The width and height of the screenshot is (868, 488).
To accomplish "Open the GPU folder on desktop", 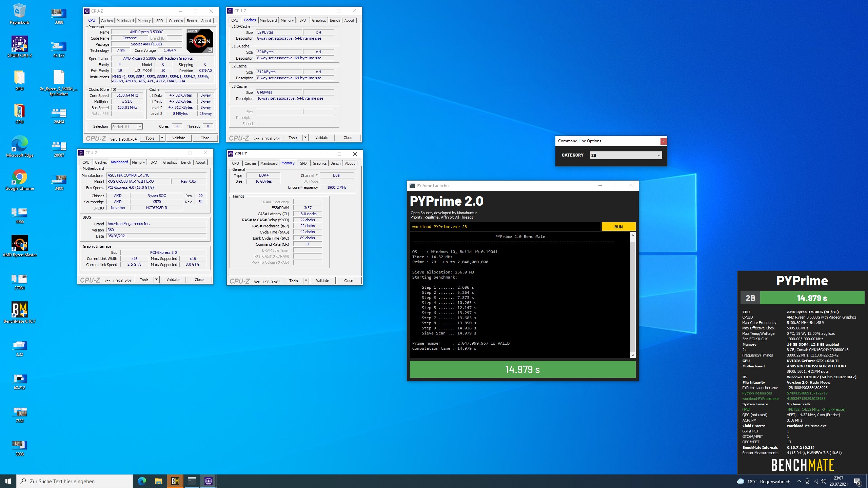I will tap(19, 80).
